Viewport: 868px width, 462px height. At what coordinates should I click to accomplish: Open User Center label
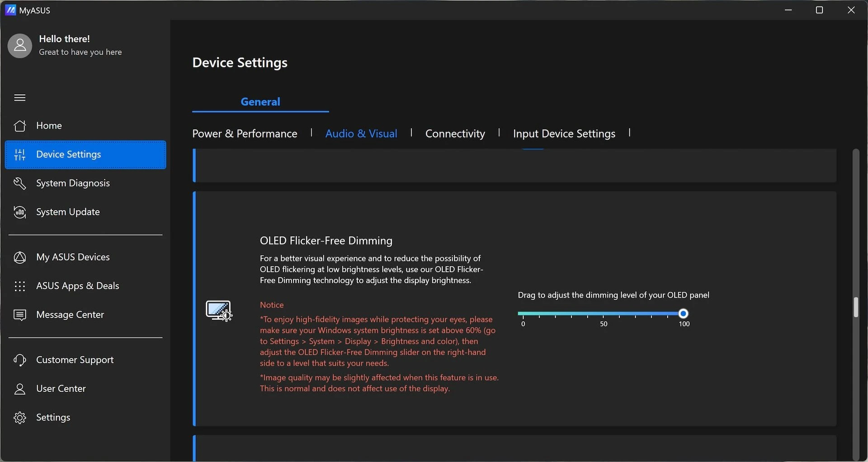[61, 388]
